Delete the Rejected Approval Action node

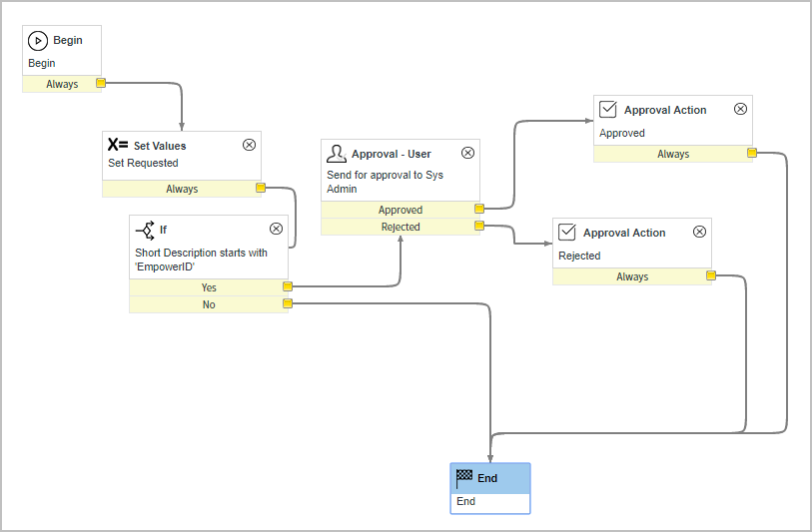click(699, 232)
